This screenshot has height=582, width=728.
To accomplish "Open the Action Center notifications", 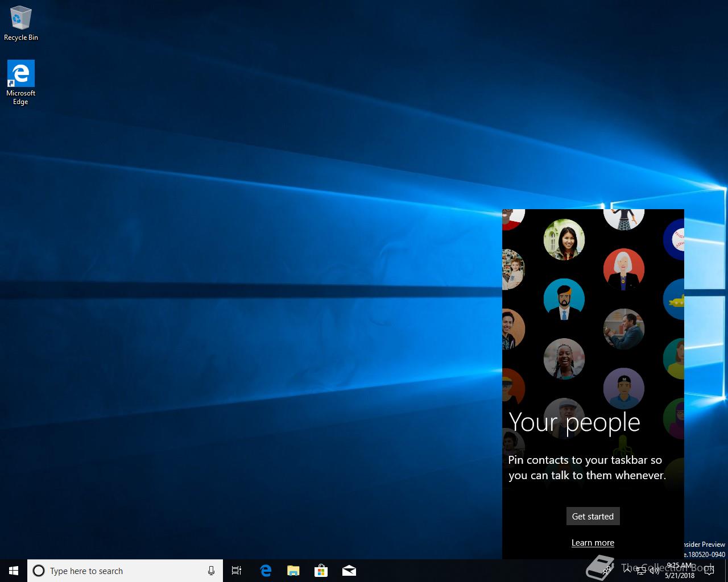I will pos(709,571).
